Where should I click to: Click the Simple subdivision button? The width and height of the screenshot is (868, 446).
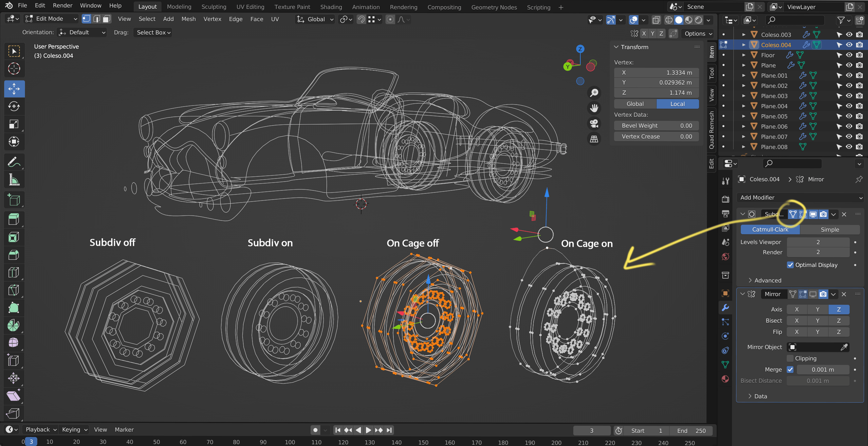[x=830, y=230]
